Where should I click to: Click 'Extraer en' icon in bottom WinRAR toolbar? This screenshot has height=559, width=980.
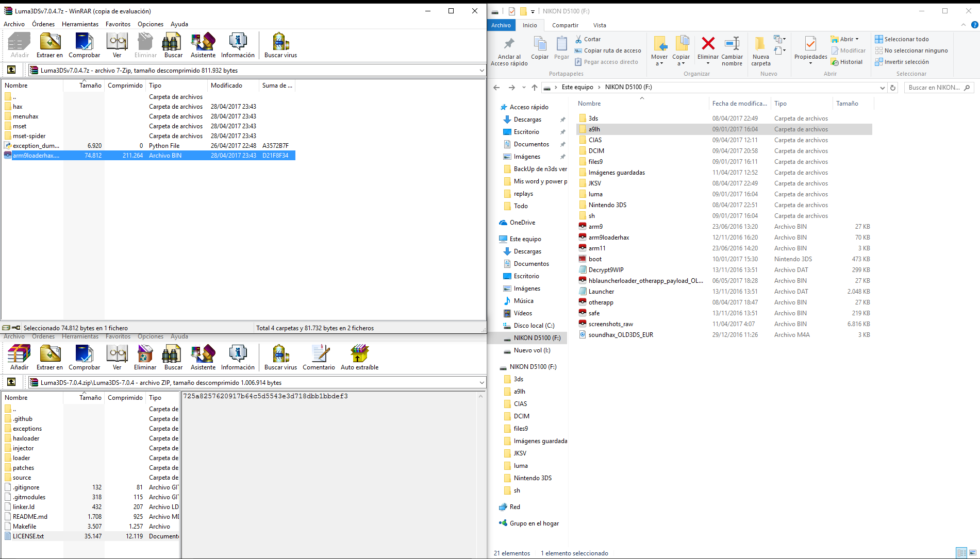pyautogui.click(x=49, y=358)
